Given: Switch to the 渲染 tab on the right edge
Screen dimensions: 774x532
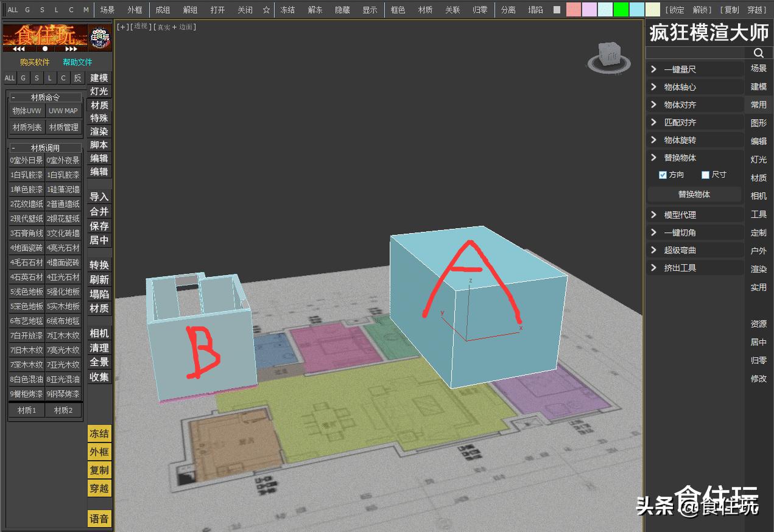Looking at the screenshot, I should click(758, 268).
